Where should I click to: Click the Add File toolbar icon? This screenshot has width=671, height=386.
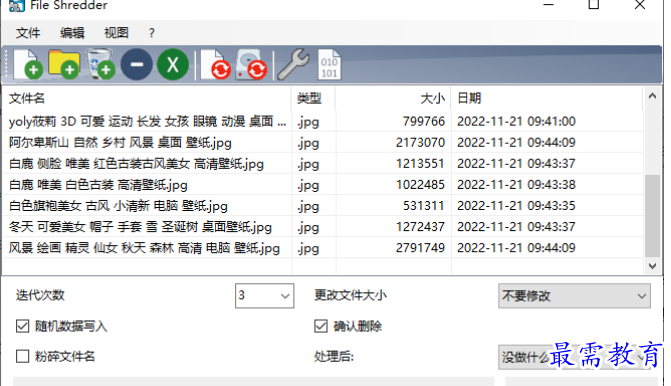(28, 65)
